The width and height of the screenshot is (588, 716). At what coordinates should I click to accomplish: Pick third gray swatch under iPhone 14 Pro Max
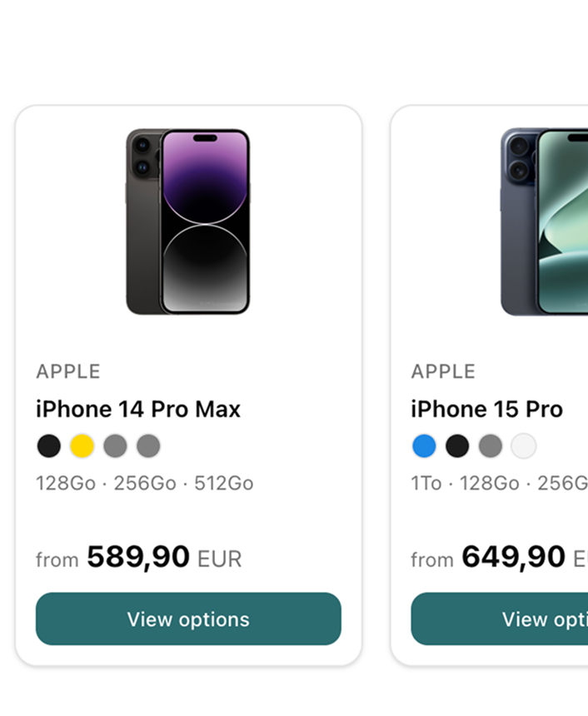point(115,446)
